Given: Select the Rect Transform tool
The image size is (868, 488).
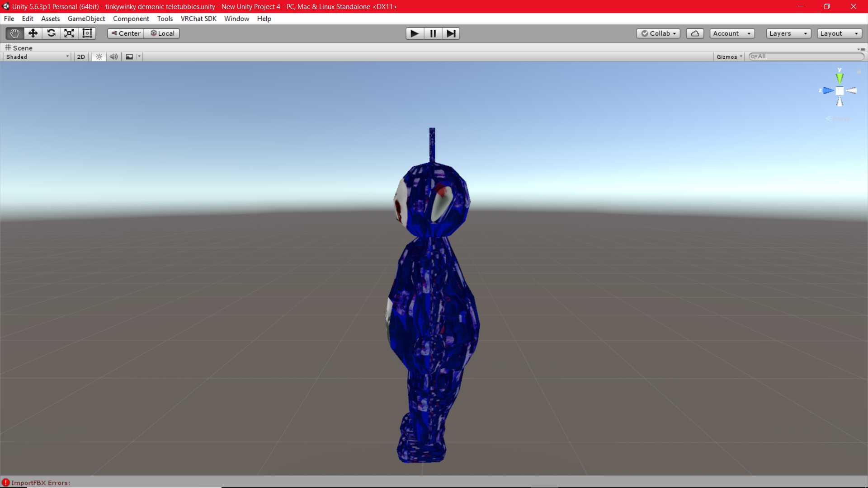Looking at the screenshot, I should [87, 33].
